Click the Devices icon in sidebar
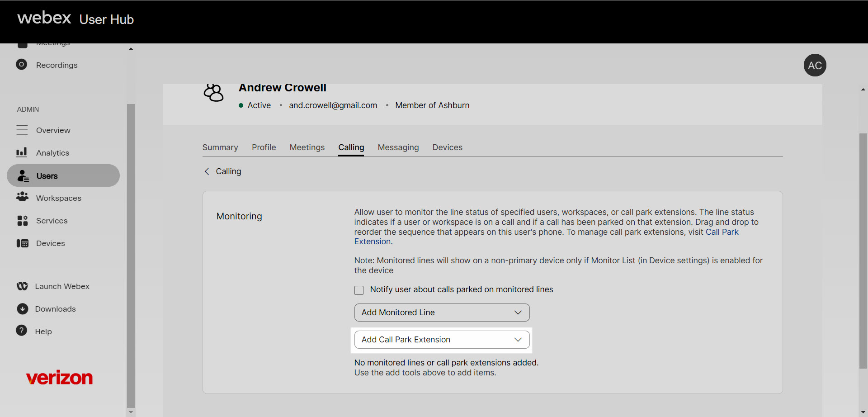 coord(22,243)
